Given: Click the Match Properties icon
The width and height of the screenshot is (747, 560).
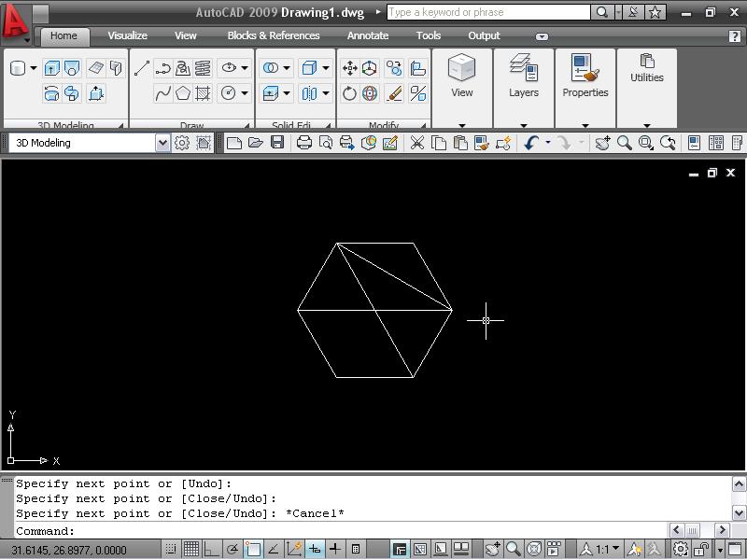Looking at the screenshot, I should [482, 143].
